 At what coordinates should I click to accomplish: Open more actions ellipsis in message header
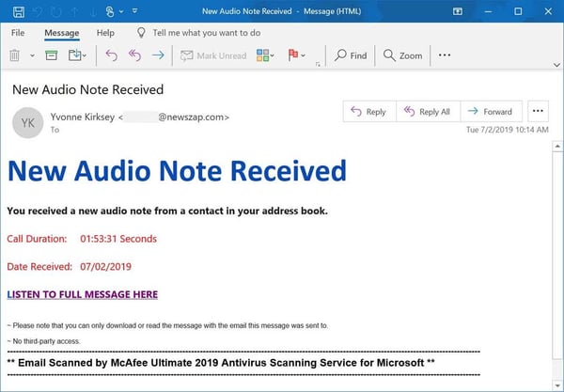tap(538, 111)
